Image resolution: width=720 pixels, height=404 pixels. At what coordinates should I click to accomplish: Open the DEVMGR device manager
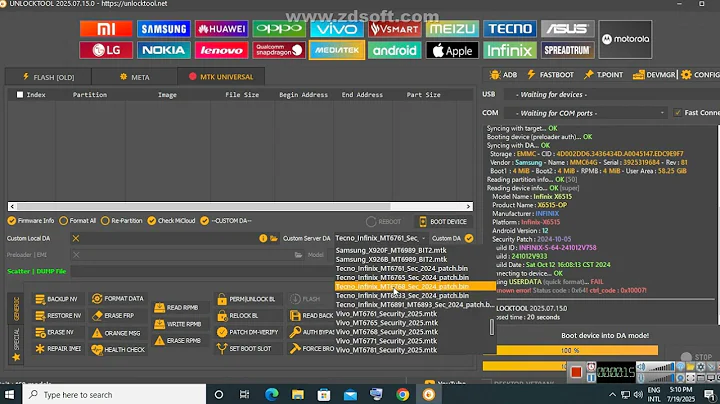[x=654, y=75]
